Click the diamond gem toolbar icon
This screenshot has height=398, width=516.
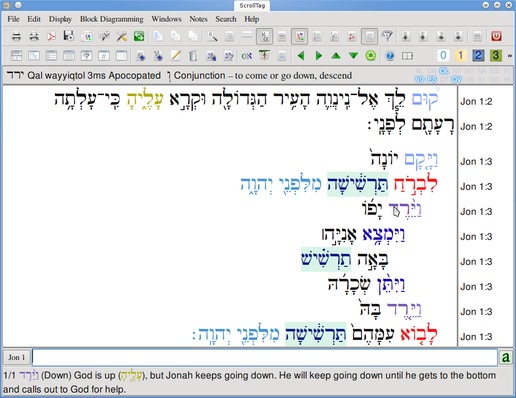click(387, 36)
